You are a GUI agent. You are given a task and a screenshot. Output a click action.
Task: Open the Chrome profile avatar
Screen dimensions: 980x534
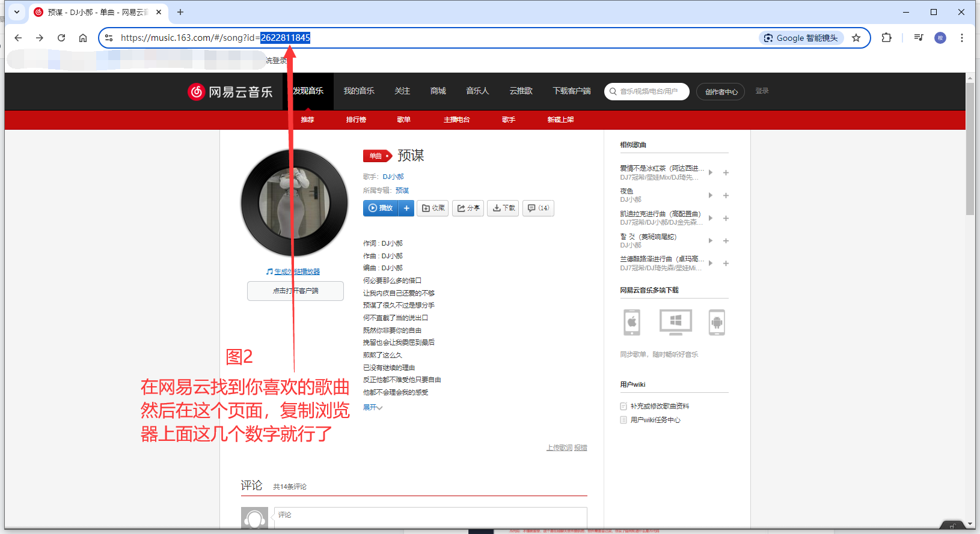coord(940,38)
